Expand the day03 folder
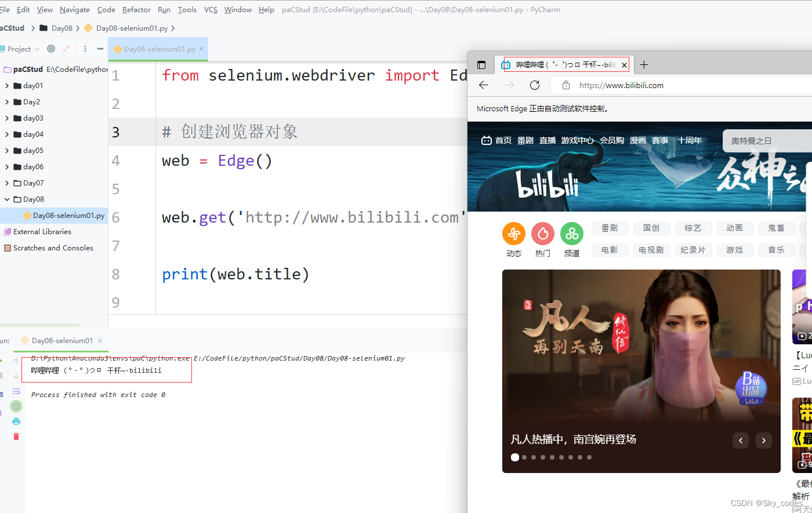This screenshot has height=513, width=812. tap(7, 118)
